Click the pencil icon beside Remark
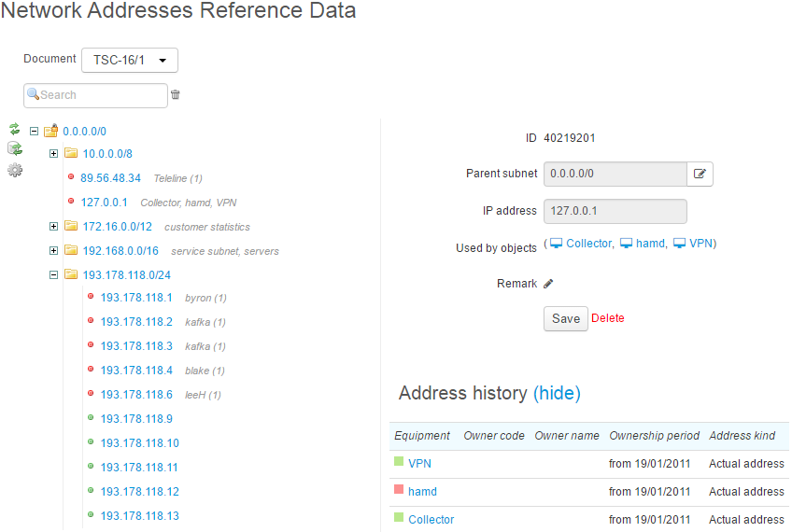The width and height of the screenshot is (792, 532). [x=548, y=284]
